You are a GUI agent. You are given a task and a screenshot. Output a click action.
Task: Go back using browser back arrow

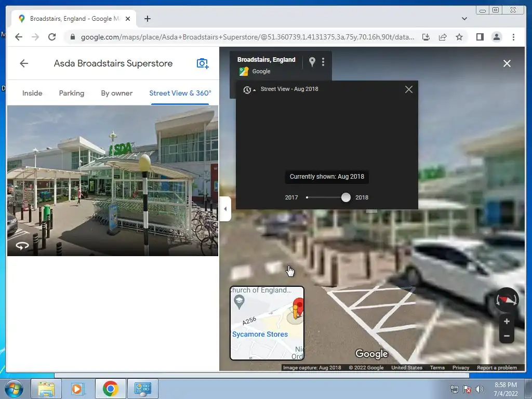[x=19, y=37]
